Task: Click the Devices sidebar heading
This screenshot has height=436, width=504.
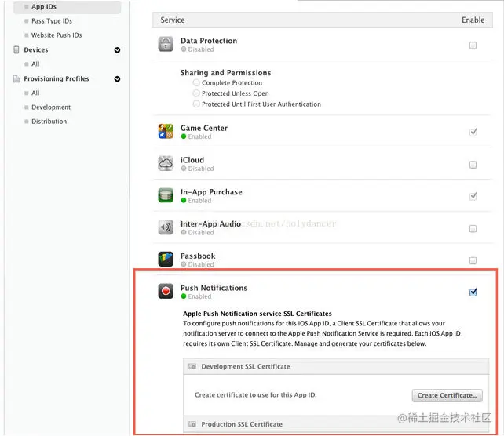Action: (35, 49)
